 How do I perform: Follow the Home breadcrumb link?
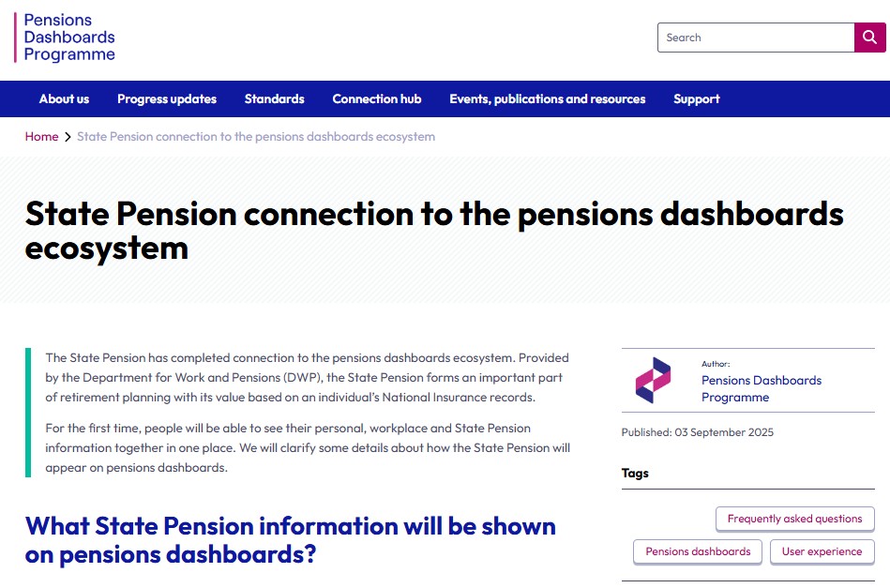coord(41,137)
